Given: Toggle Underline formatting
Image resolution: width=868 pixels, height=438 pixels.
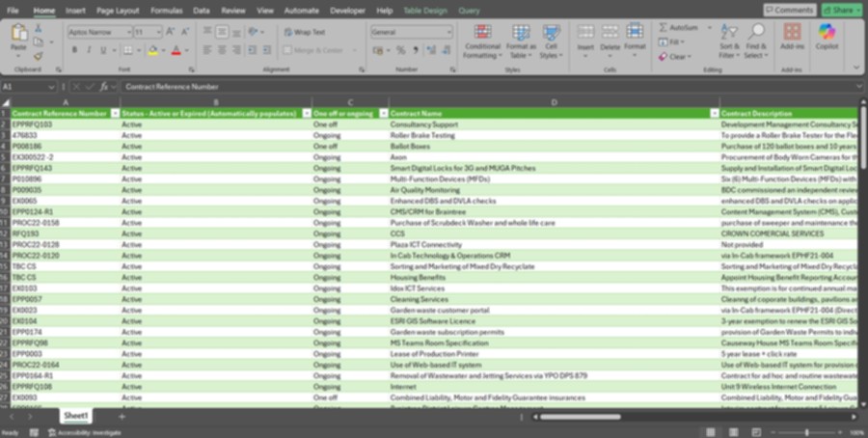Looking at the screenshot, I should (103, 50).
